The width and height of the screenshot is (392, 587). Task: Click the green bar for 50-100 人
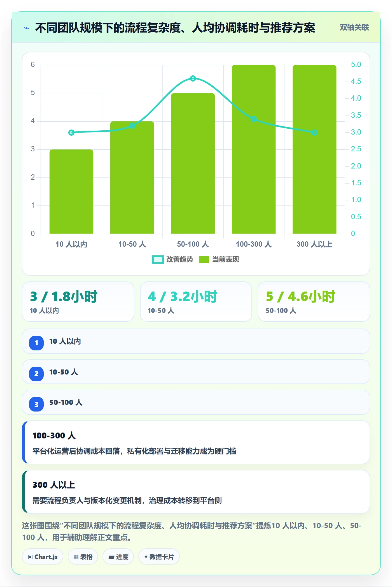193,163
